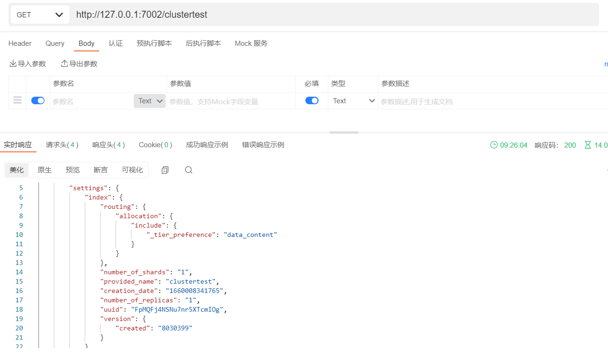Image resolution: width=608 pixels, height=364 pixels.
Task: Switch to the Query tab
Action: [55, 43]
